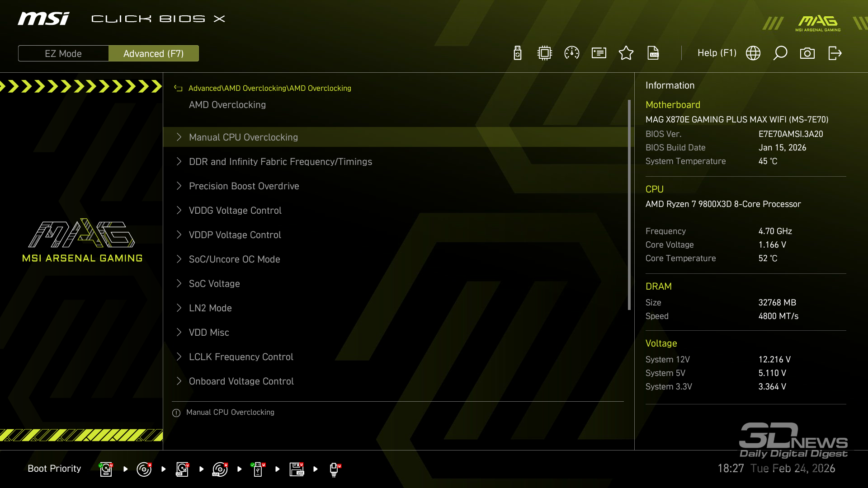This screenshot has height=488, width=868.
Task: Open SoC Voltage menu item
Action: tap(214, 284)
